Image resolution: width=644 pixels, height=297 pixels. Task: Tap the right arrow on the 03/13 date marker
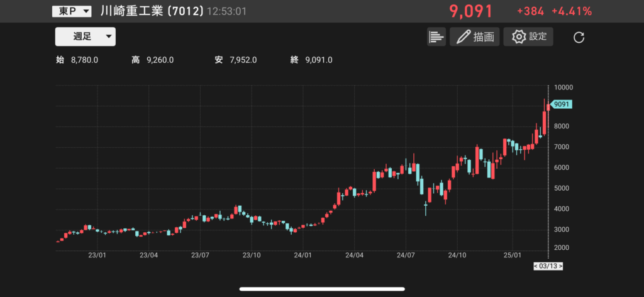[x=560, y=266]
